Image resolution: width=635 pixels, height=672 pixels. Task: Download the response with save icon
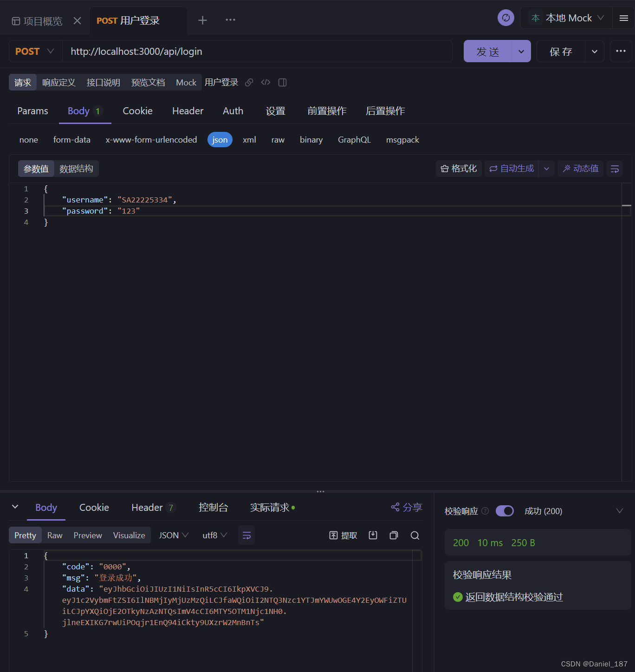(x=373, y=535)
